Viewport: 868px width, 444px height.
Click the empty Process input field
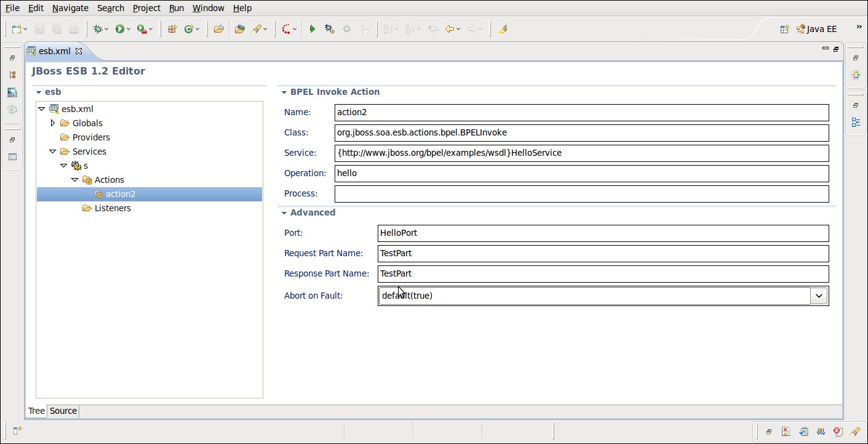click(582, 194)
